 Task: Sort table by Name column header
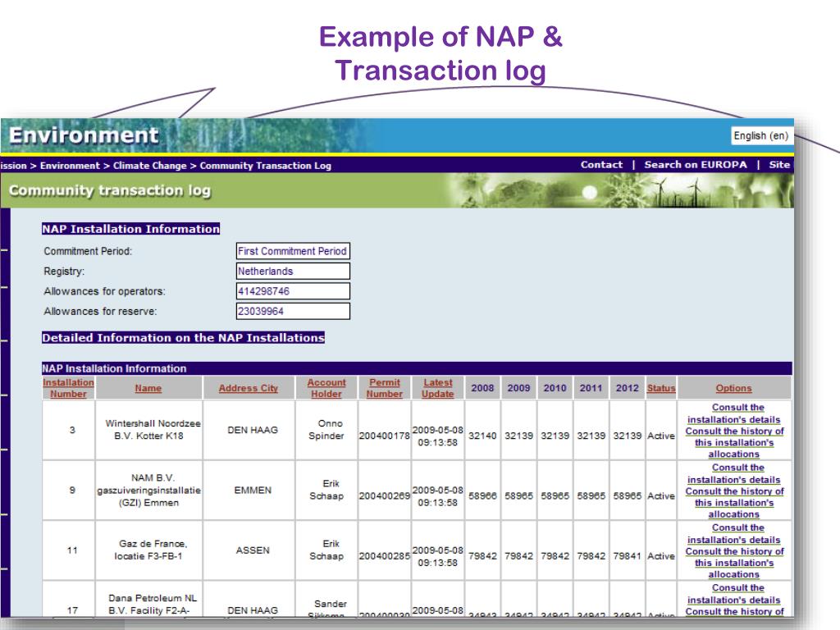[148, 388]
